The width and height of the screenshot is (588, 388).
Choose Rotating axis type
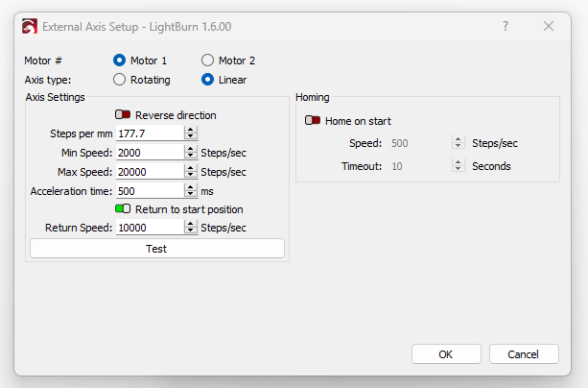[x=120, y=80]
